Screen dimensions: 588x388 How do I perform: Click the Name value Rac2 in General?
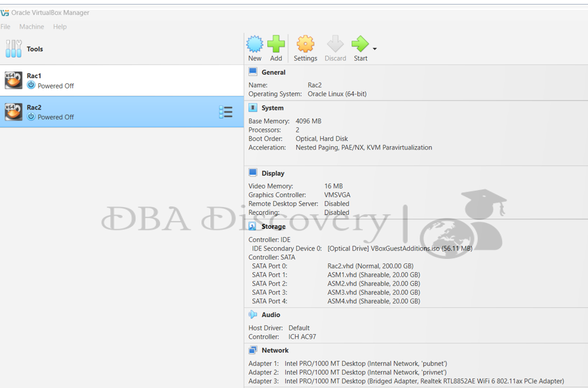tap(315, 85)
